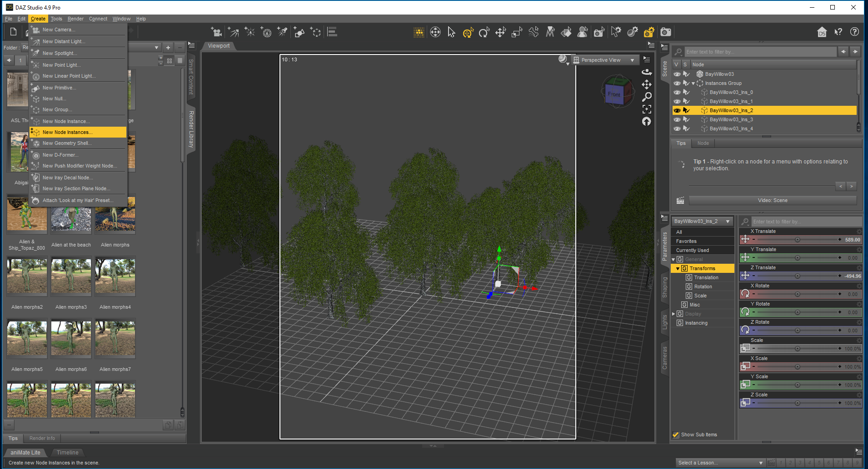
Task: Choose New Geometry Shell menu entry
Action: (x=78, y=143)
